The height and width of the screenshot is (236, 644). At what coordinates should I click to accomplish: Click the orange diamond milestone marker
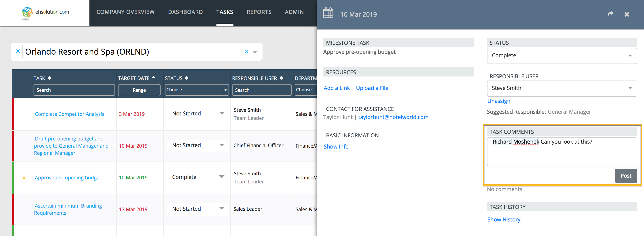[23, 178]
